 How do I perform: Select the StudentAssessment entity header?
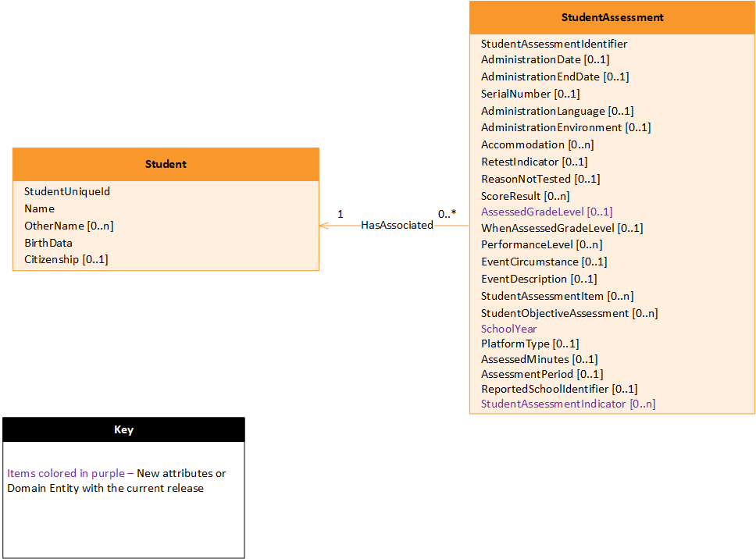(611, 17)
